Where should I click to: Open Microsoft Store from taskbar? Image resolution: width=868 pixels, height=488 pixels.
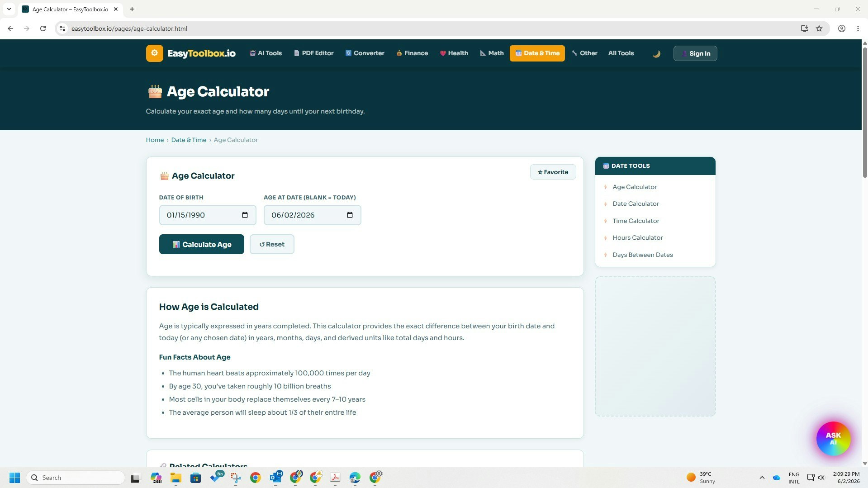tap(195, 478)
